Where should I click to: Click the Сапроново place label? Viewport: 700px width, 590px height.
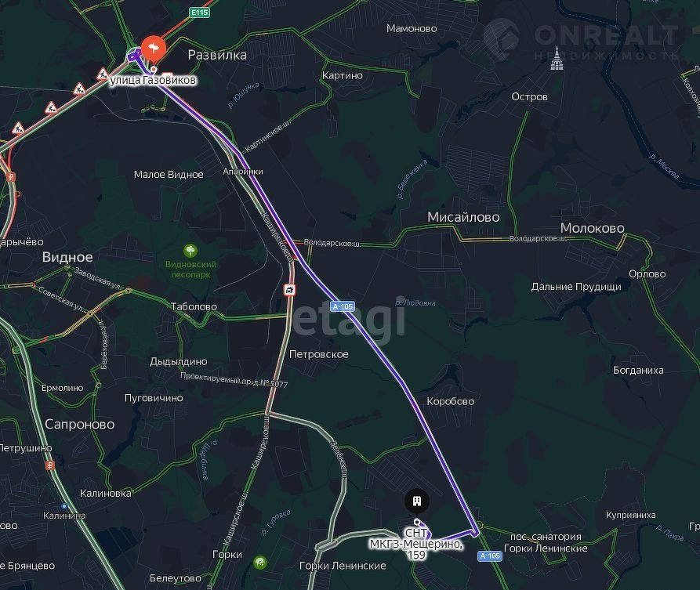pos(79,424)
